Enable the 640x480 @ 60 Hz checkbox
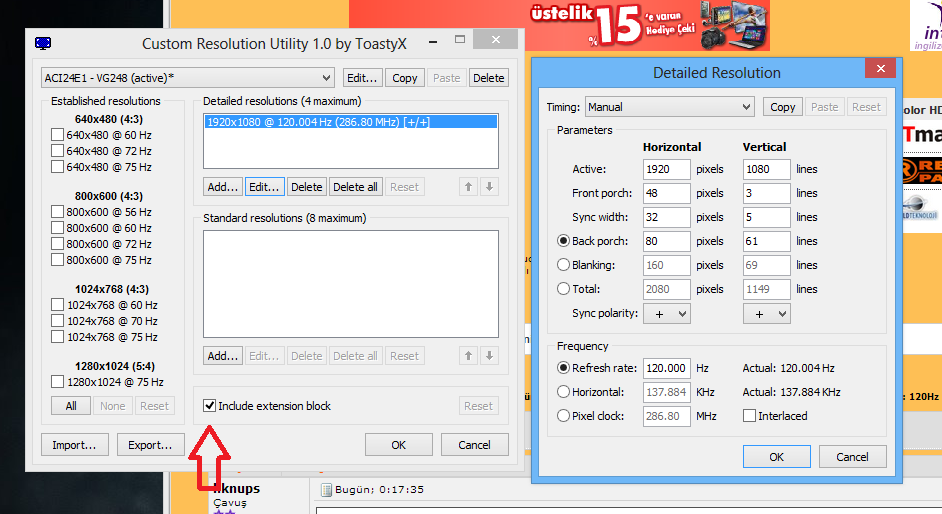Screen dimensions: 942x514 [58, 135]
